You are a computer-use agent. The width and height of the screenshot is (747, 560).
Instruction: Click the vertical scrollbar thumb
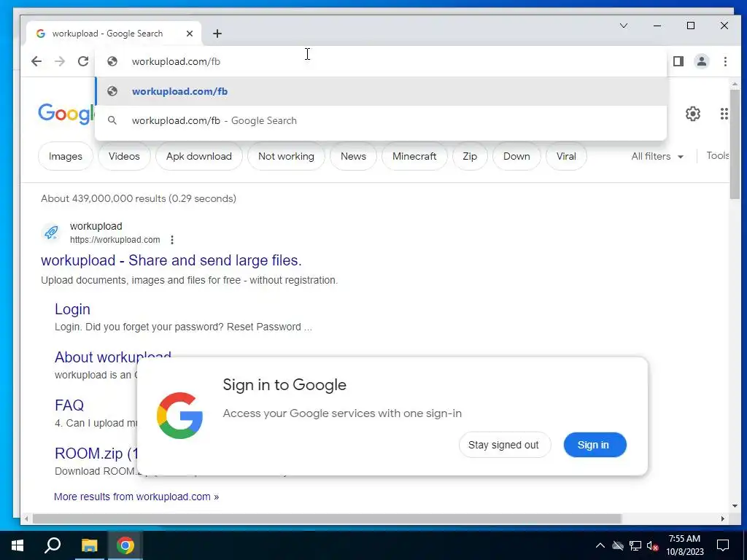[735, 144]
